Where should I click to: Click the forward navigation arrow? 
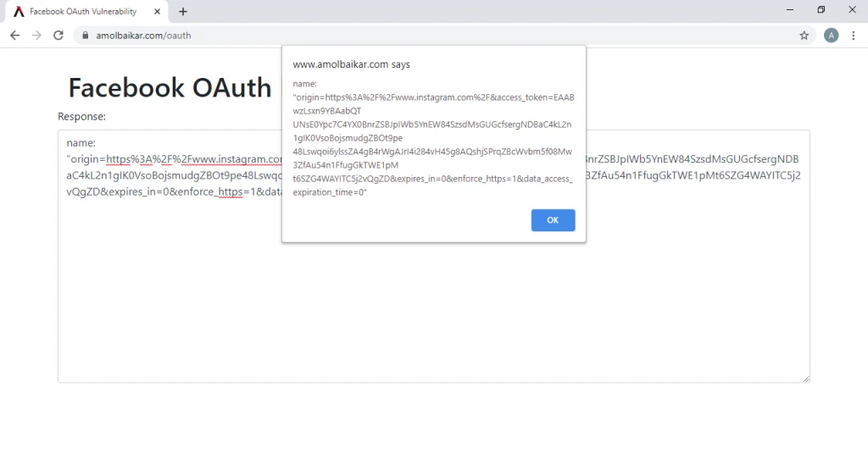point(36,36)
